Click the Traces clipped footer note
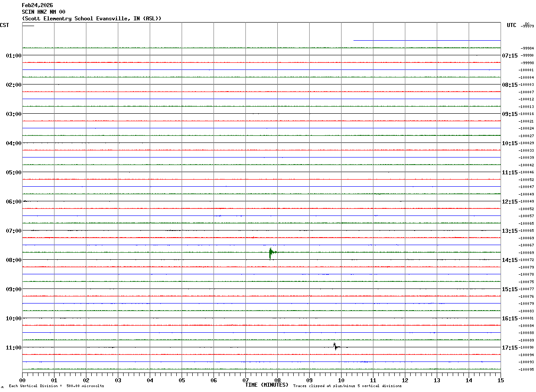Viewport: 536px width, 392px height. (347, 386)
